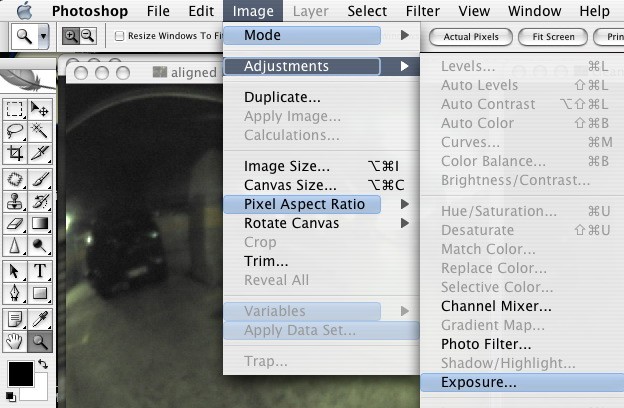The width and height of the screenshot is (624, 408).
Task: Choose Trim... menu item
Action: [321, 261]
